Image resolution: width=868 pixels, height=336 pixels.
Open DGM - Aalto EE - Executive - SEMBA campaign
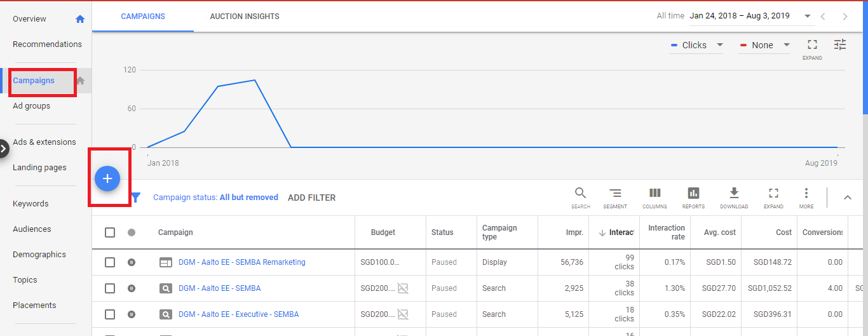(239, 314)
